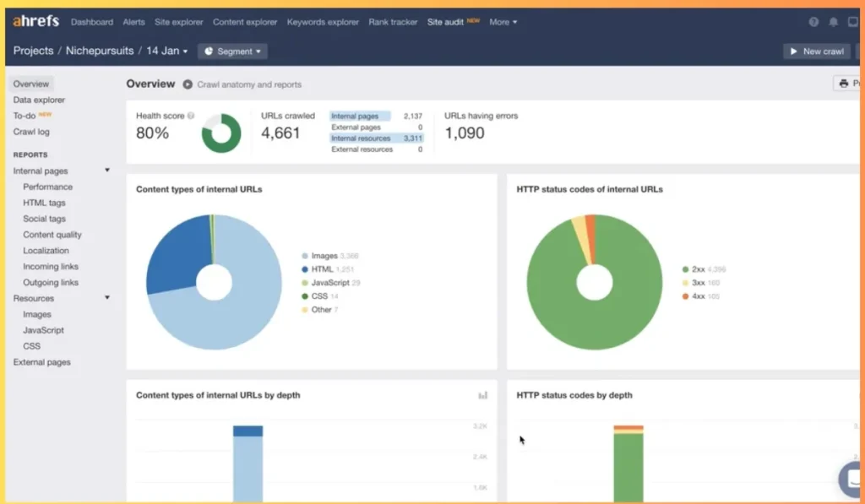Image resolution: width=865 pixels, height=504 pixels.
Task: Click the Crawl anatomy and reports link
Action: (249, 84)
